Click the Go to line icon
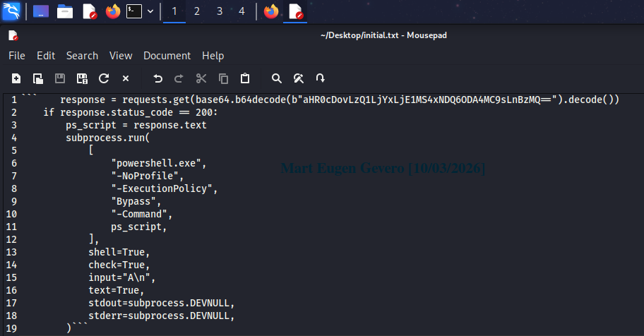 coord(321,78)
